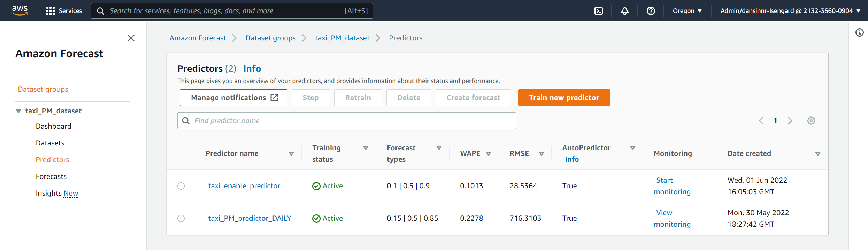Open AWS CloudShell terminal icon
Image resolution: width=868 pixels, height=250 pixels.
pyautogui.click(x=598, y=11)
